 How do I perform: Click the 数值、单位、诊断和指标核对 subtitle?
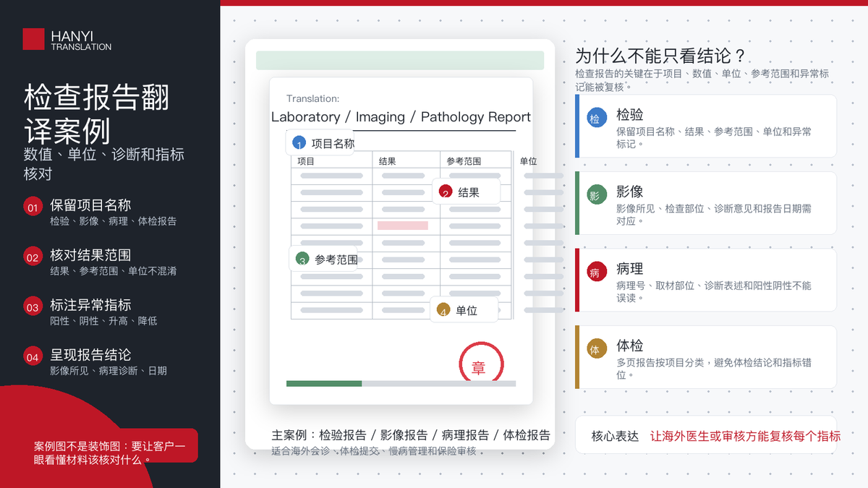coord(104,164)
